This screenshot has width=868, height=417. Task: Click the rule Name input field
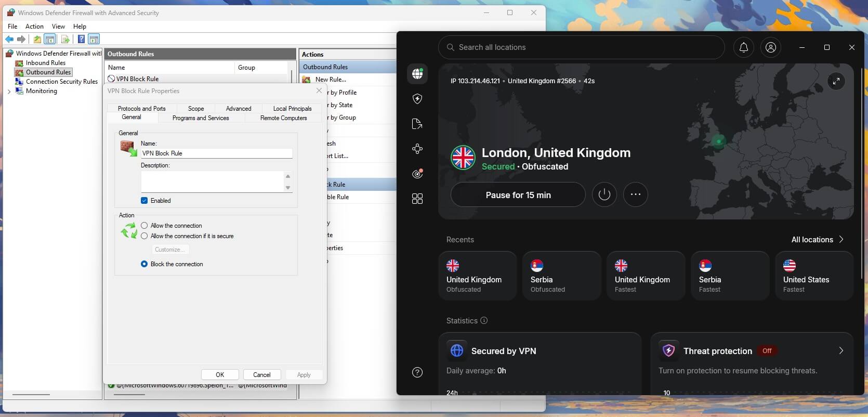pos(217,153)
